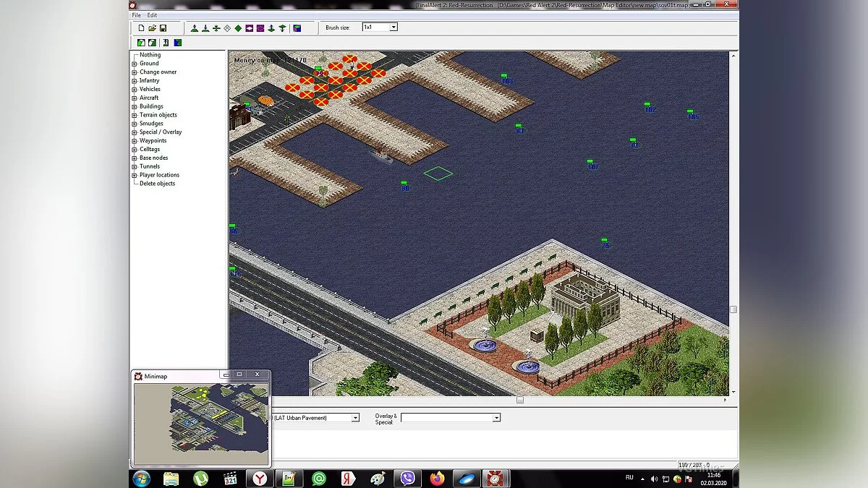
Task: Click the blue-green map icon in second toolbar row
Action: 177,43
